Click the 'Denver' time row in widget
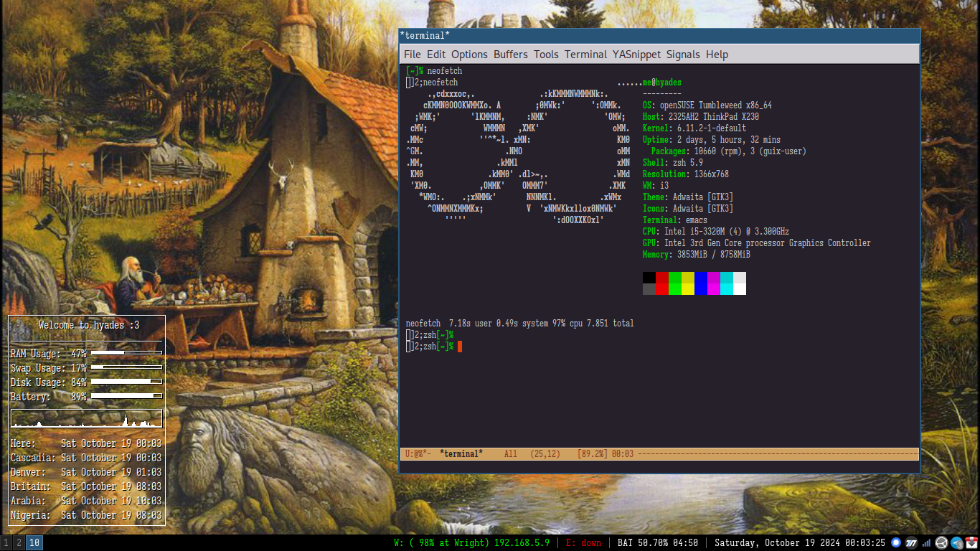 point(86,472)
